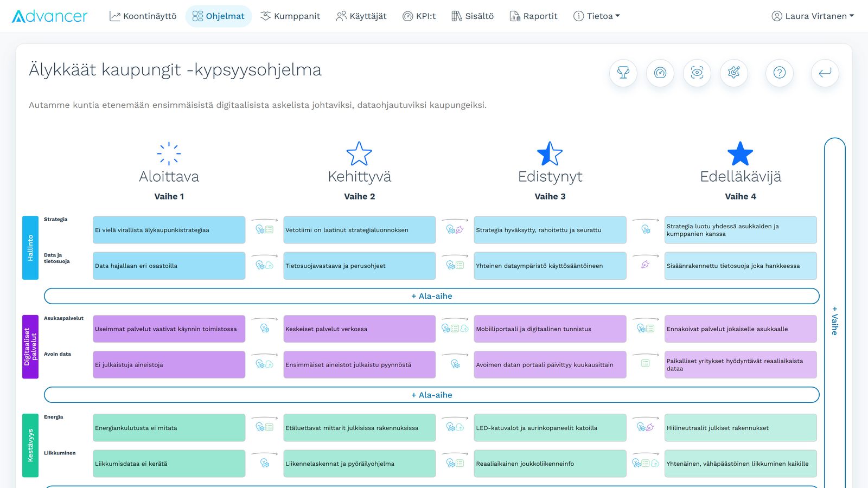Image resolution: width=868 pixels, height=488 pixels.
Task: Toggle the eye preview icon button
Action: [x=697, y=73]
